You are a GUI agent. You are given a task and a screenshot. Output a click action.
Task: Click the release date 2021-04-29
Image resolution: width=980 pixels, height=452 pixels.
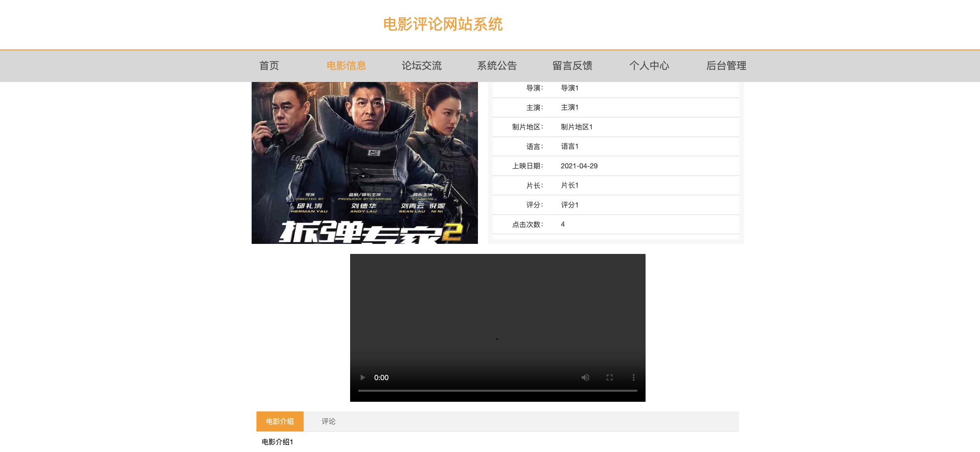pos(579,166)
